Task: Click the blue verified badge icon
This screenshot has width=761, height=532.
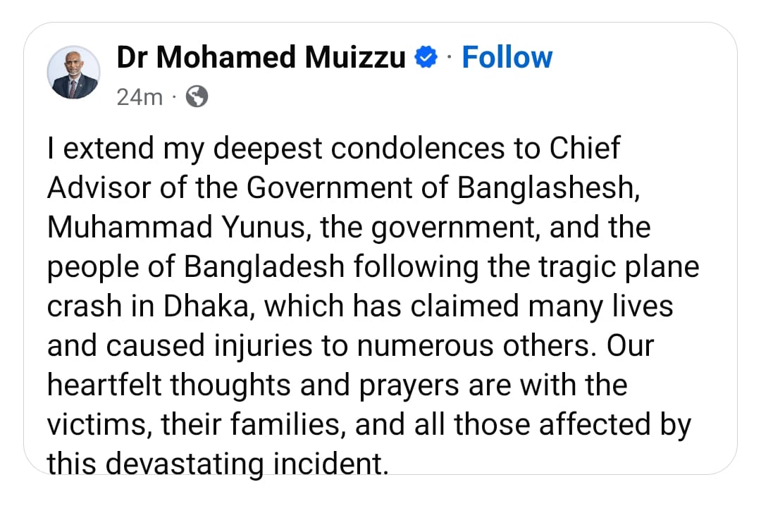Action: point(426,58)
